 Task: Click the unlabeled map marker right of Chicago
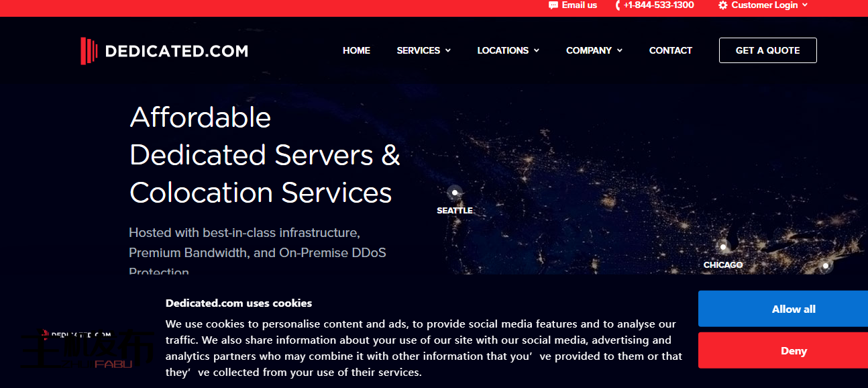[x=826, y=266]
